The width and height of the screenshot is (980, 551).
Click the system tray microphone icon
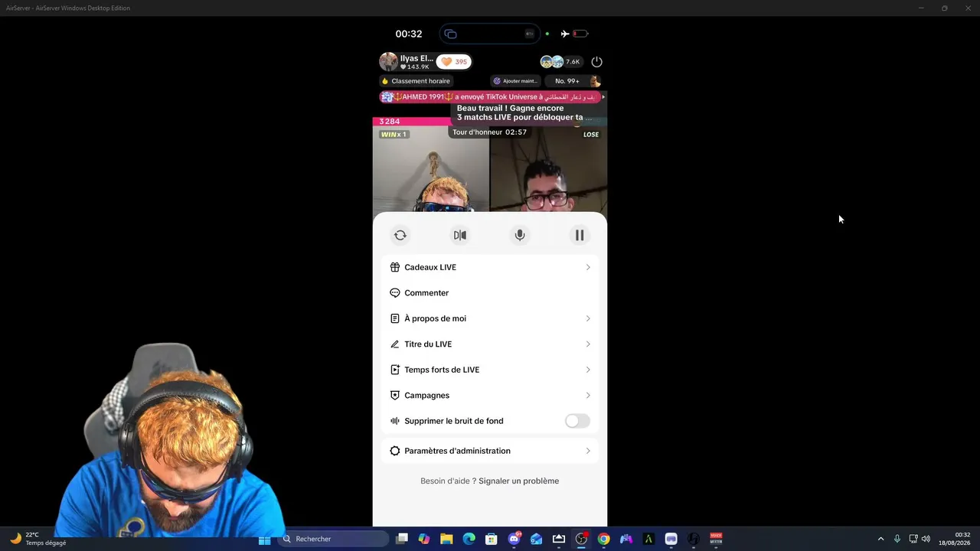click(897, 539)
